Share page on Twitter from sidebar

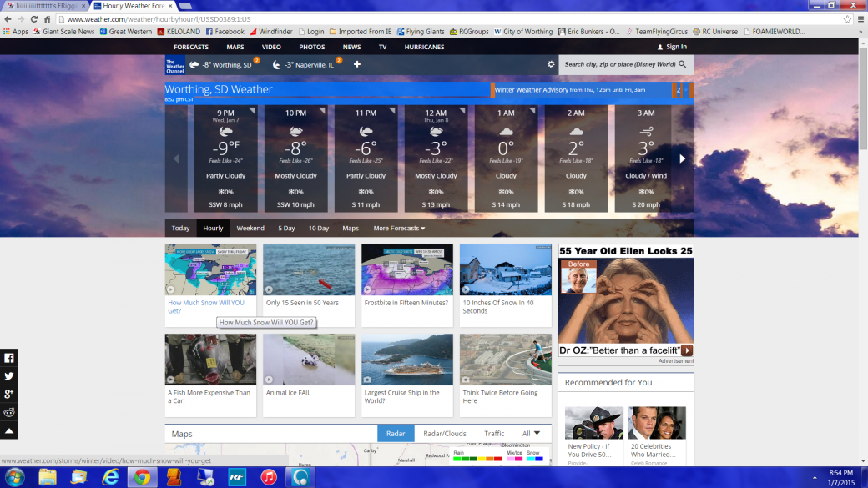(9, 376)
